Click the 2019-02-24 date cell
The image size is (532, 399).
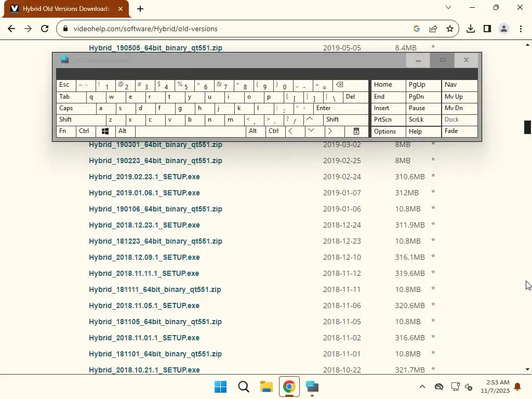[x=342, y=177]
